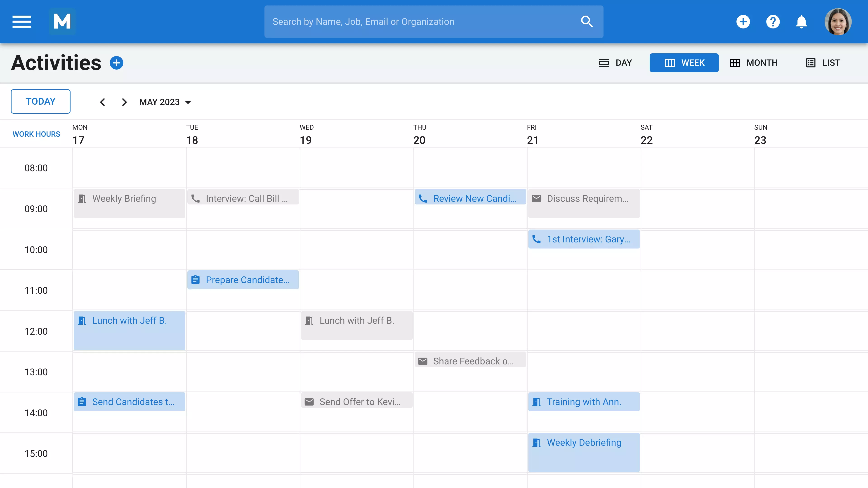Open the user profile avatar
Image resolution: width=868 pixels, height=488 pixels.
point(838,21)
